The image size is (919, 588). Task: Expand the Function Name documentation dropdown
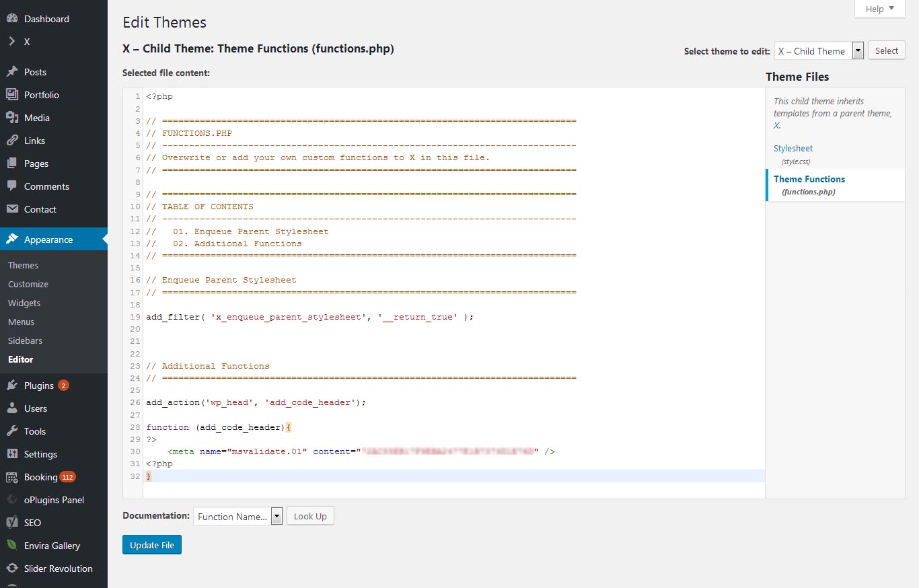tap(237, 517)
